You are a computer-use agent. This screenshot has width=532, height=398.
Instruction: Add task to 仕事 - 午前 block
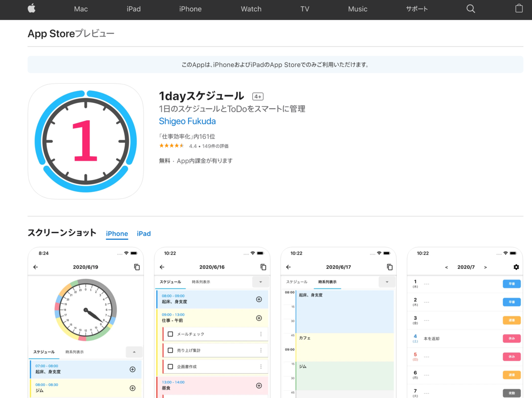(259, 318)
